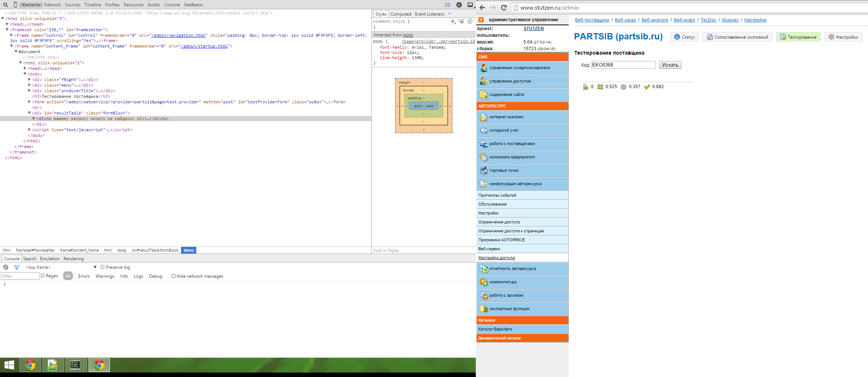Click Сопоставление состояний button

pyautogui.click(x=738, y=37)
